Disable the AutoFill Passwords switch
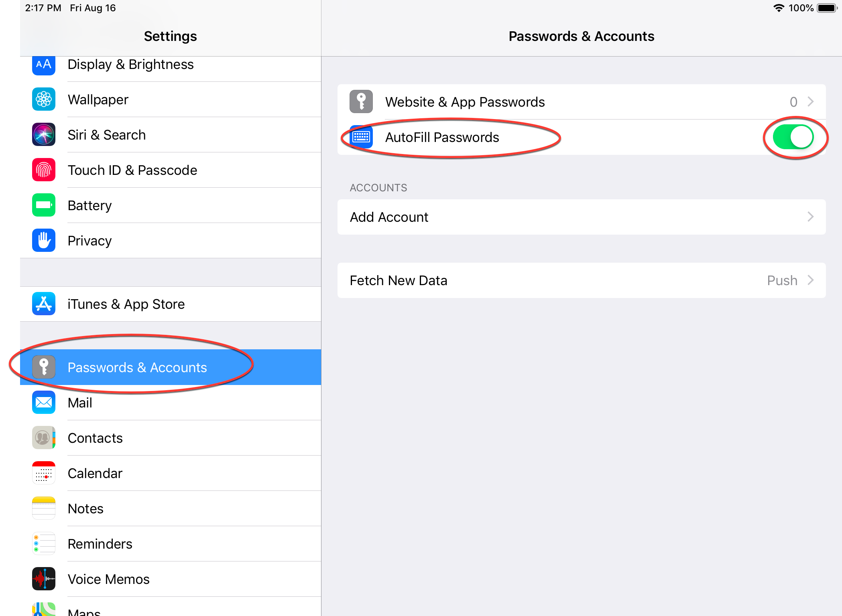This screenshot has height=616, width=842. click(793, 137)
